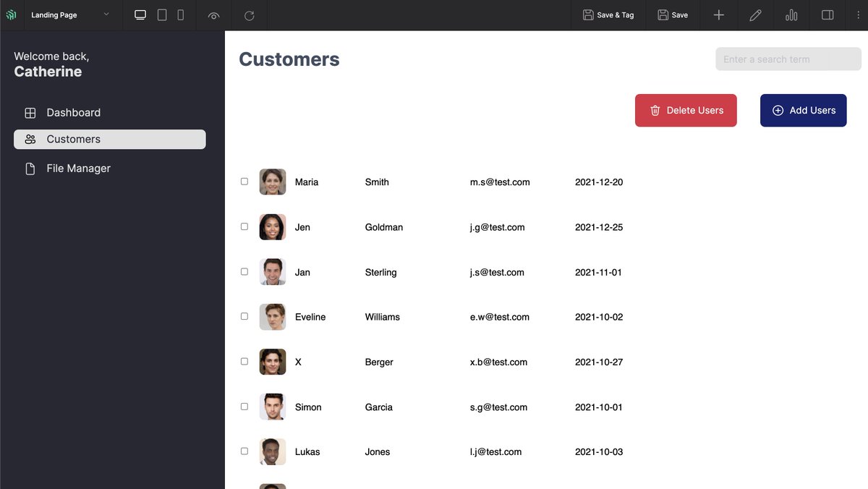Image resolution: width=868 pixels, height=489 pixels.
Task: Check the checkbox for Jen Goldman
Action: [244, 226]
